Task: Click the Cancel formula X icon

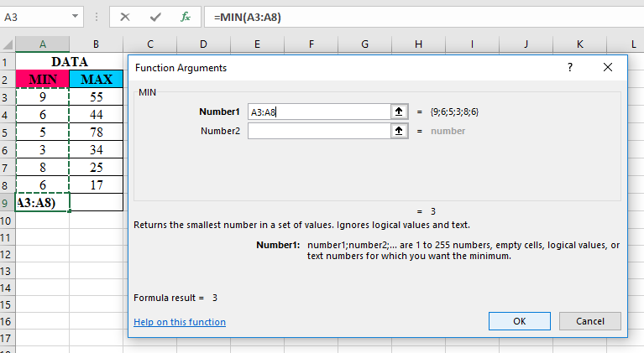Action: 125,17
